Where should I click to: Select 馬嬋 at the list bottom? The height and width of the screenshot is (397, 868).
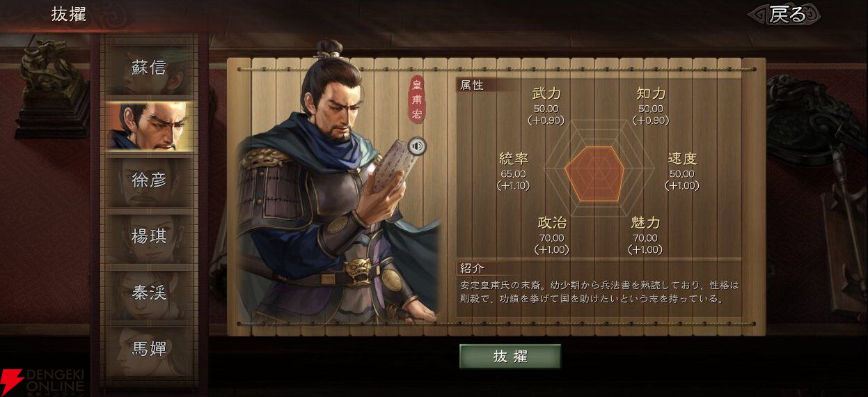pos(149,350)
